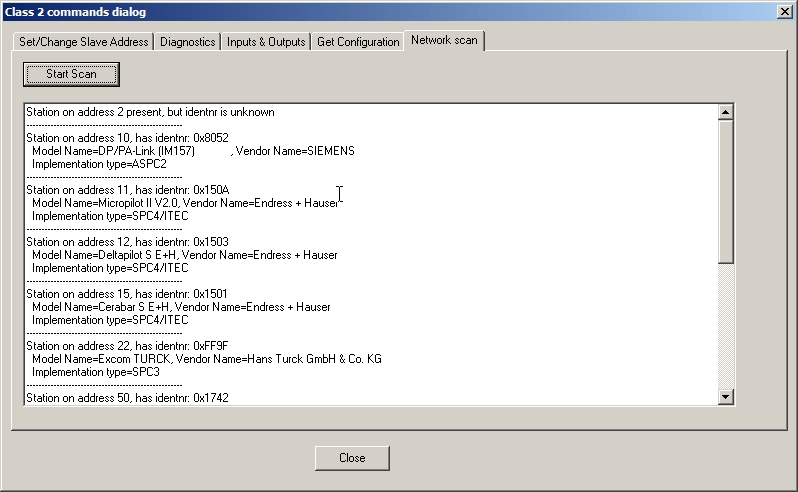The image size is (798, 492).
Task: Click the Station on address 10 line
Action: (128, 138)
